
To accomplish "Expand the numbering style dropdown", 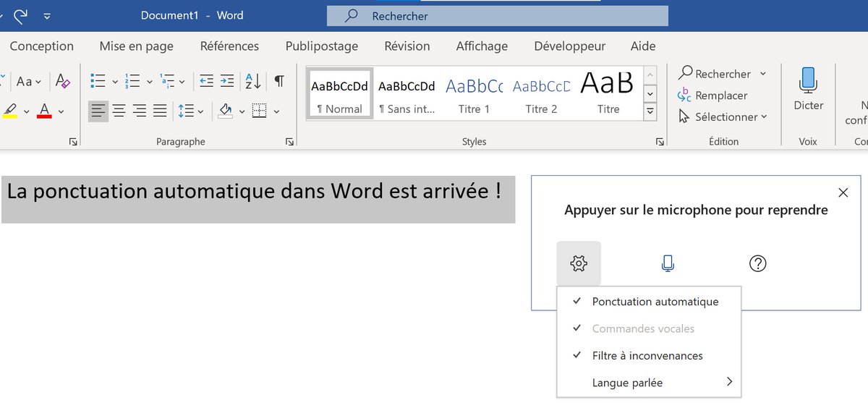I will pyautogui.click(x=149, y=82).
